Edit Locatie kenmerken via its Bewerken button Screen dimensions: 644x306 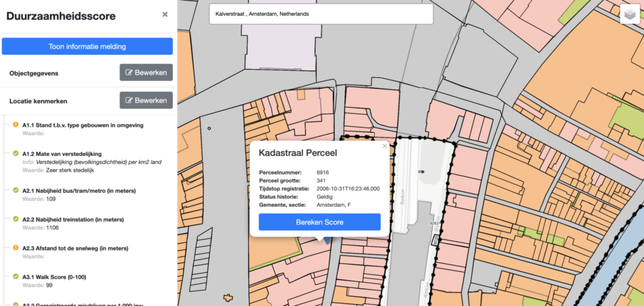146,101
